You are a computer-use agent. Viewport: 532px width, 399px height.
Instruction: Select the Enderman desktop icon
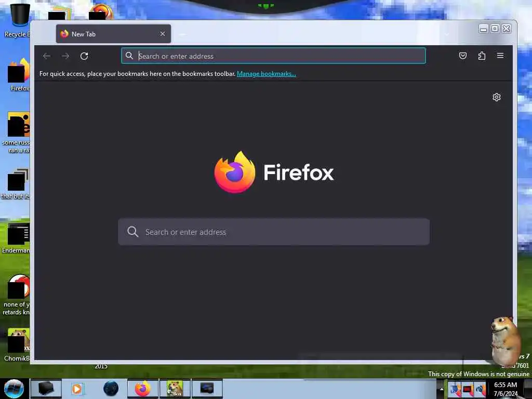[17, 237]
